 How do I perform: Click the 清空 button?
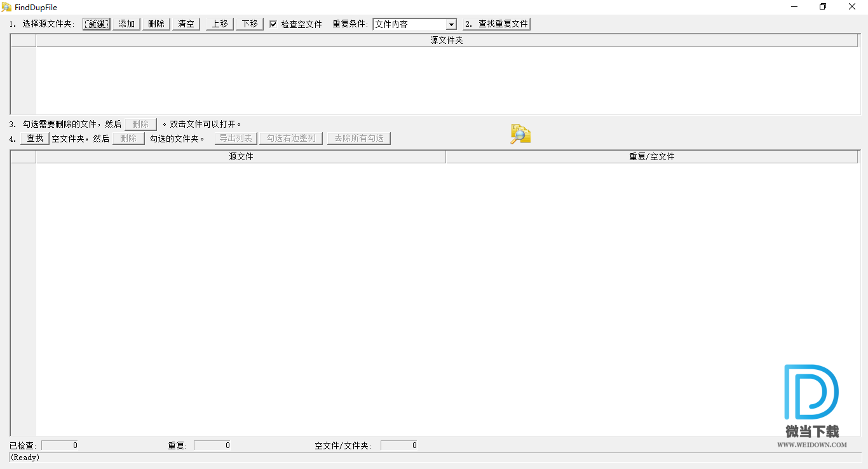pyautogui.click(x=186, y=24)
